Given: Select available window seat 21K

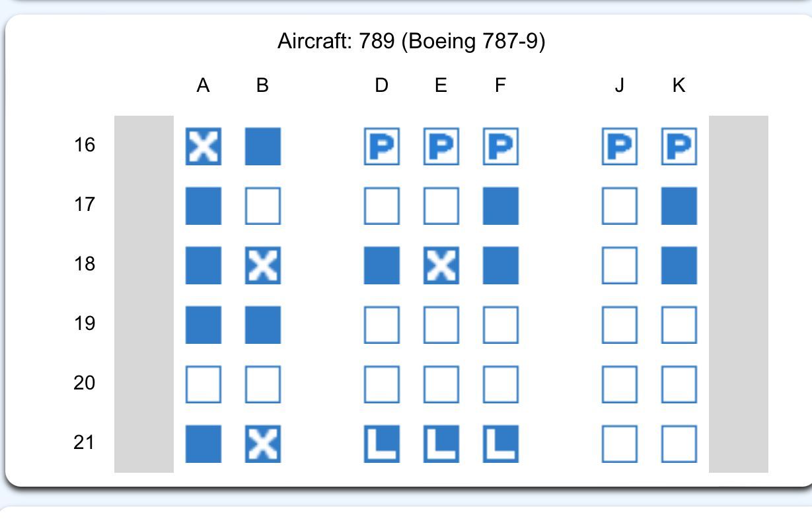Looking at the screenshot, I should (679, 444).
